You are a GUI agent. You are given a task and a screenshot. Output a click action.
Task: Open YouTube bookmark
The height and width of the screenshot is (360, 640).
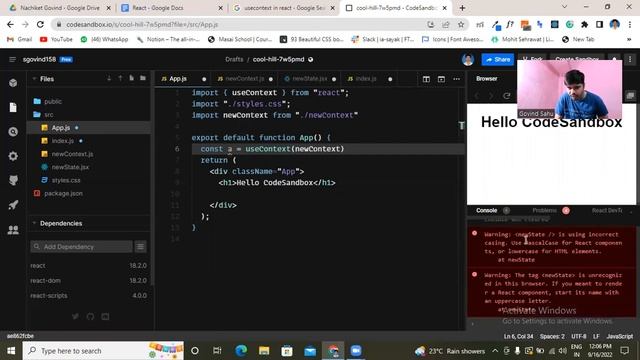[x=56, y=39]
